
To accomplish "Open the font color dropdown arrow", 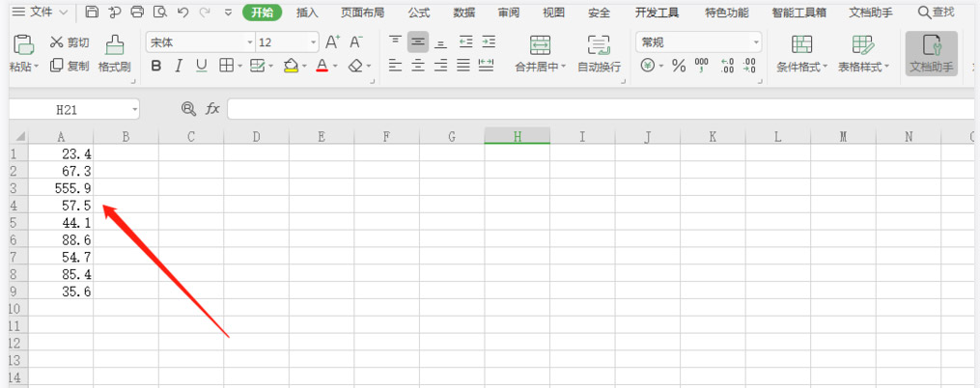I will click(335, 66).
